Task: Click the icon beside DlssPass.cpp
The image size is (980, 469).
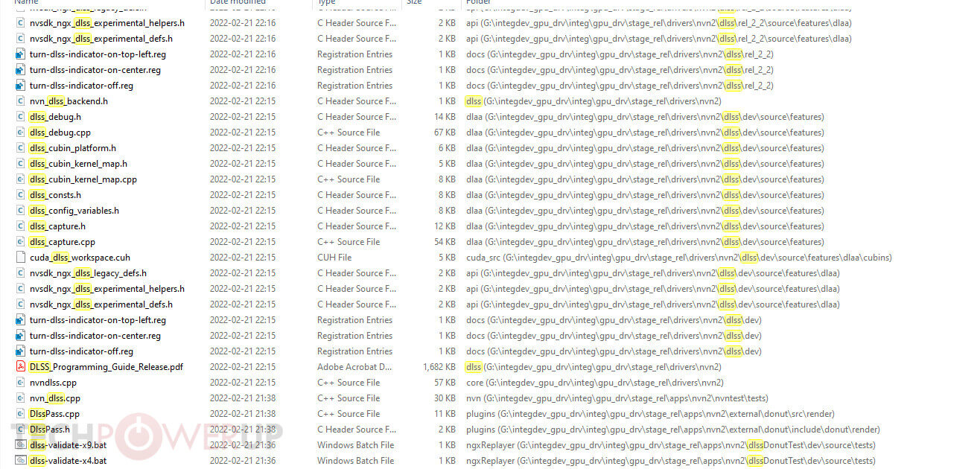Action: 21,414
